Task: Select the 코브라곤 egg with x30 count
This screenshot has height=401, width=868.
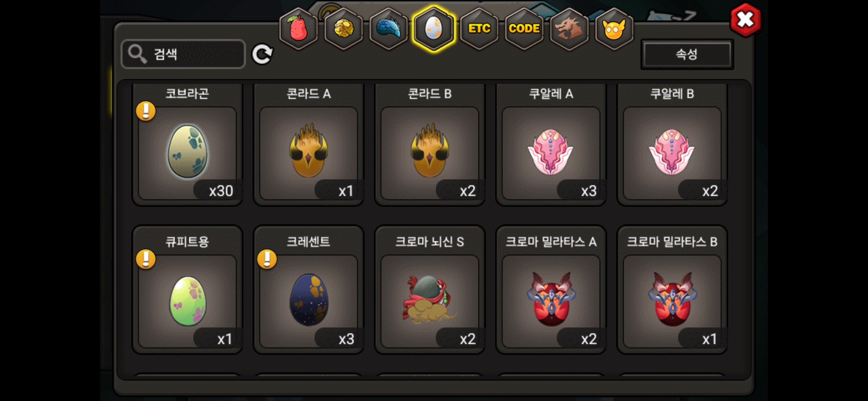Action: tap(187, 145)
